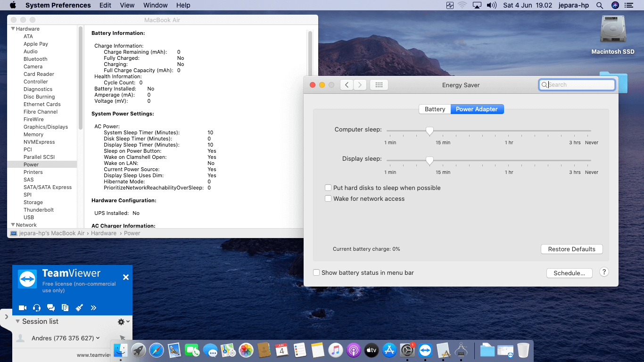The width and height of the screenshot is (644, 362).
Task: Open the Edit menu
Action: (106, 5)
